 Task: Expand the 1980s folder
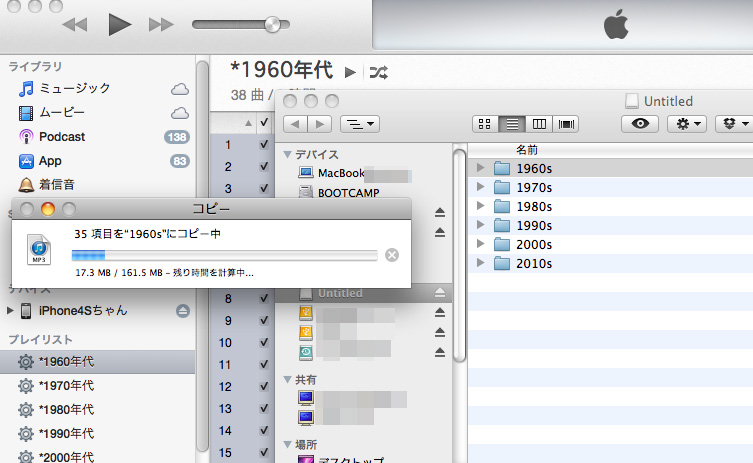[480, 206]
